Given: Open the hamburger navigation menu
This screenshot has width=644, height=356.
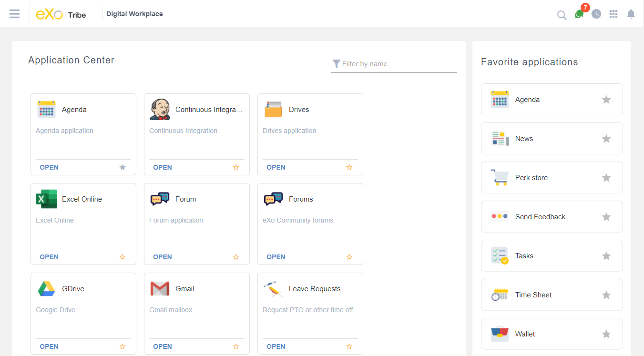Looking at the screenshot, I should point(15,14).
